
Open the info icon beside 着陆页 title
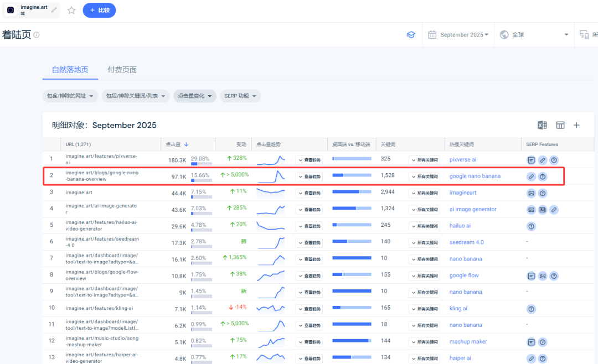click(x=36, y=35)
